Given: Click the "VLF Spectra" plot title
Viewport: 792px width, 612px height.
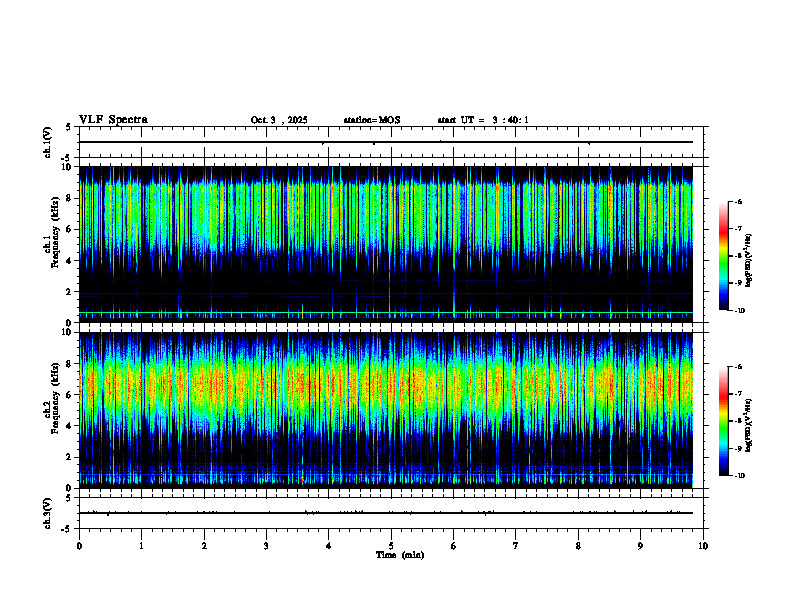Looking at the screenshot, I should pos(113,120).
